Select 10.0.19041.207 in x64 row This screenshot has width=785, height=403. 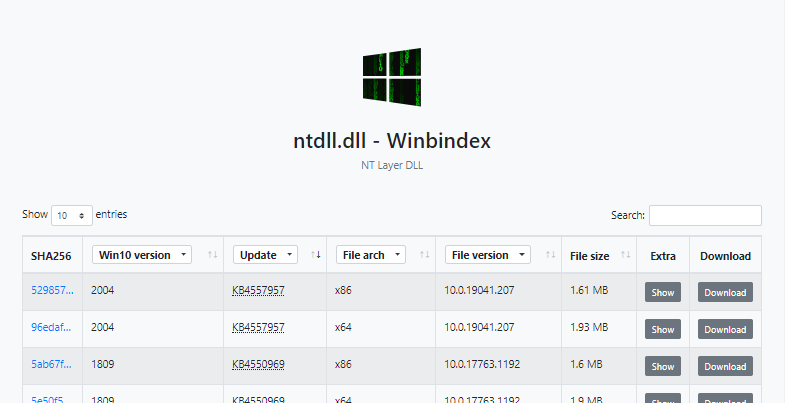(x=479, y=327)
